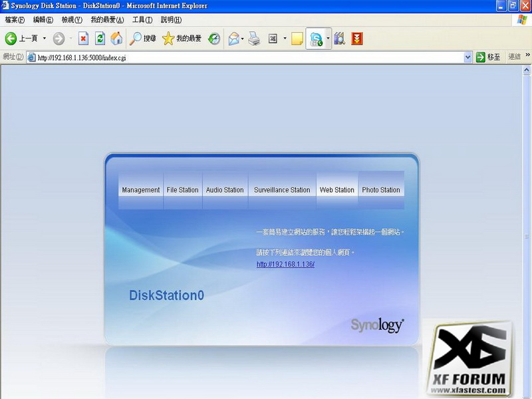
Task: Refresh the page with the green arrows icon
Action: (x=100, y=39)
